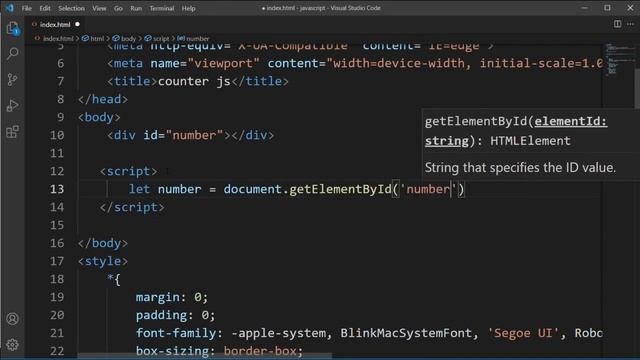Open the Accounts menu icon
640x360 pixels.
[13, 319]
